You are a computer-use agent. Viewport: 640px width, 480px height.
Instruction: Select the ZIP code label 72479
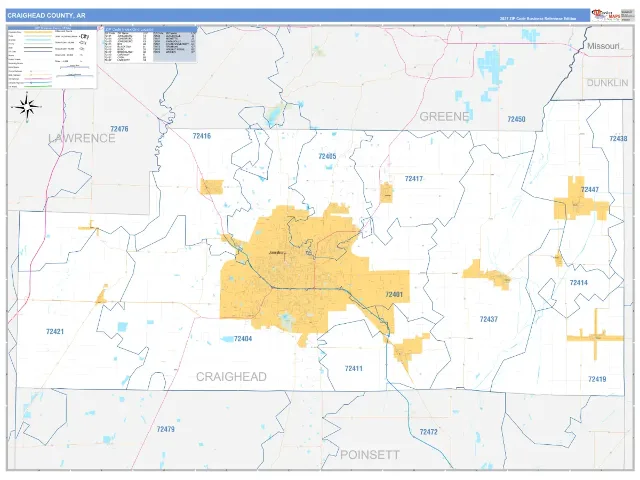pos(166,429)
